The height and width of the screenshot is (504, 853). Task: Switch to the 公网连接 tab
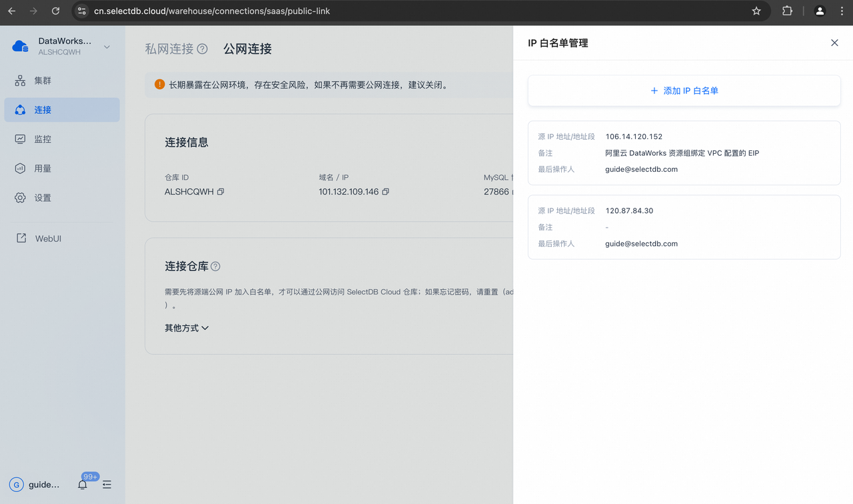point(247,49)
